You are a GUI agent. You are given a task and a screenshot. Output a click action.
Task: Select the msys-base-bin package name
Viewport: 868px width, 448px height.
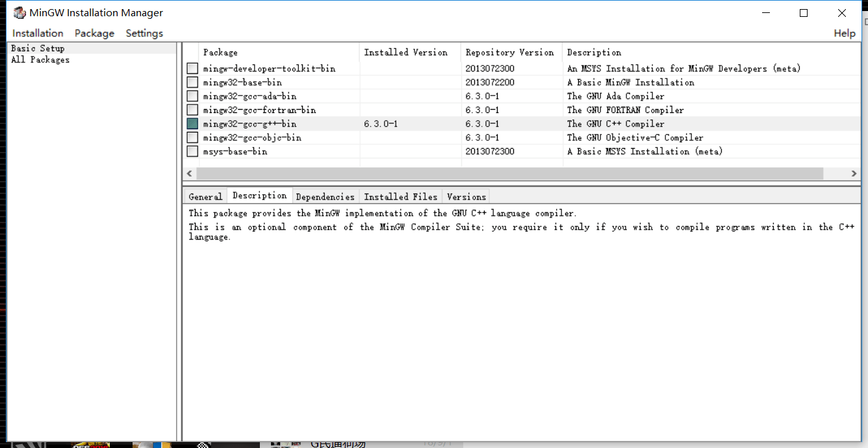[235, 151]
